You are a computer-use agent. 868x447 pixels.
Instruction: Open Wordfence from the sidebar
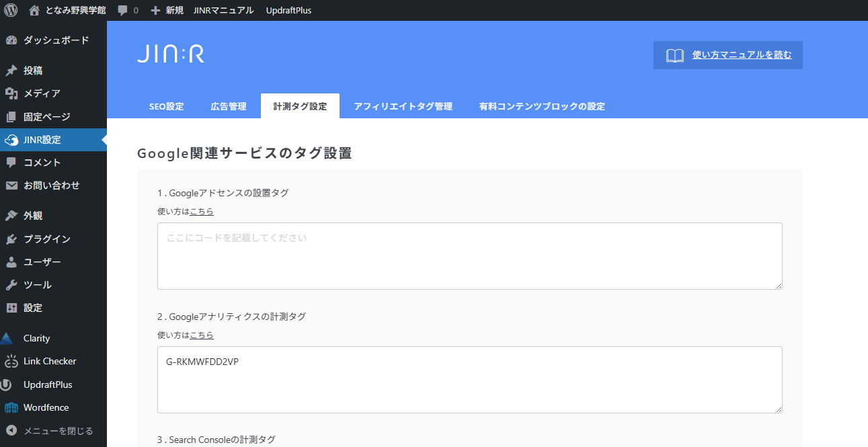click(46, 407)
